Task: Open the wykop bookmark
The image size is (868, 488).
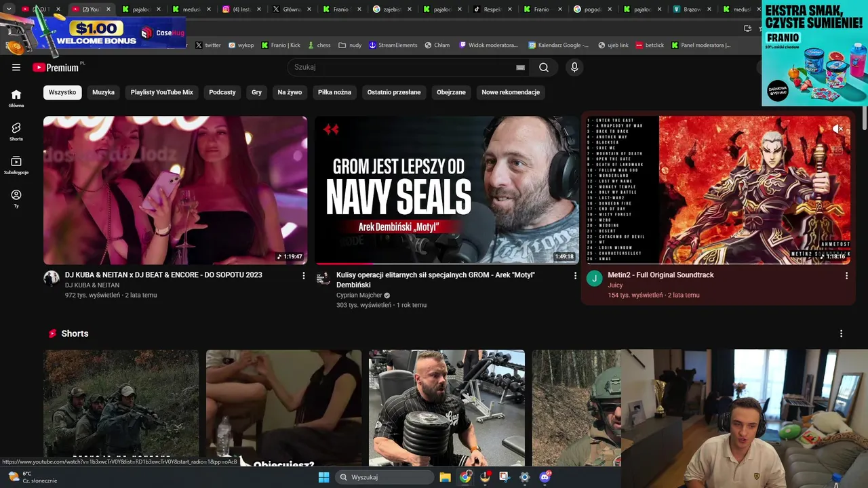Action: [x=241, y=45]
